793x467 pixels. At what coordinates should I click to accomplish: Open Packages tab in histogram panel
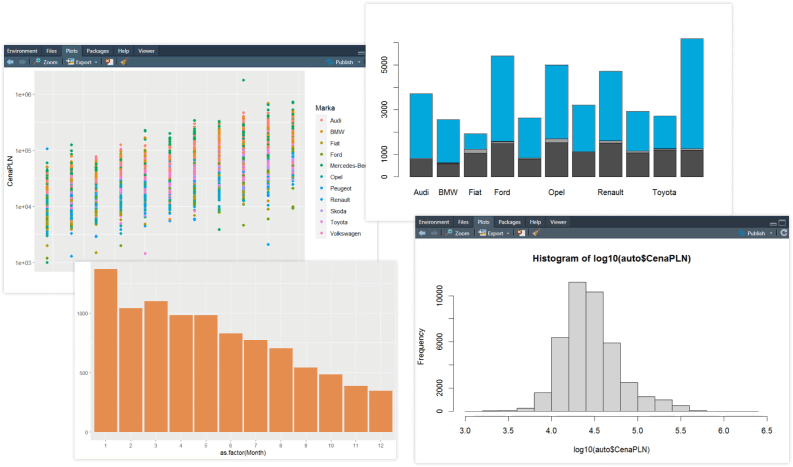[x=509, y=221]
